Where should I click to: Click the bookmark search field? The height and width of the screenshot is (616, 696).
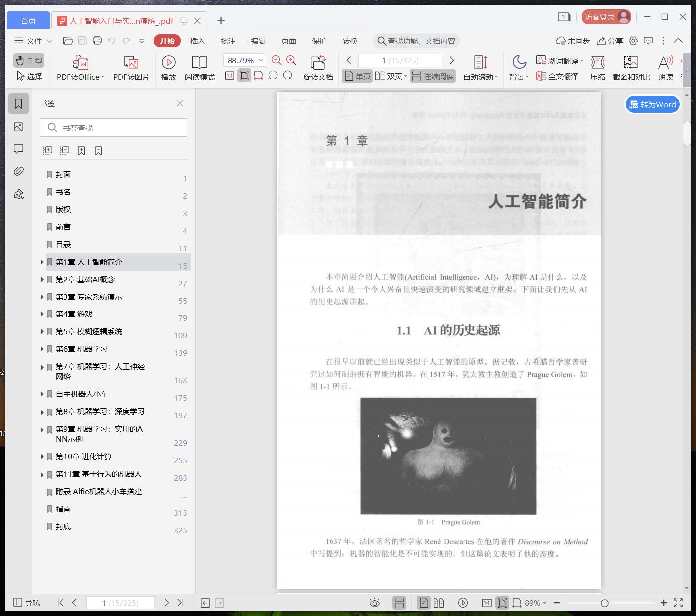[113, 128]
